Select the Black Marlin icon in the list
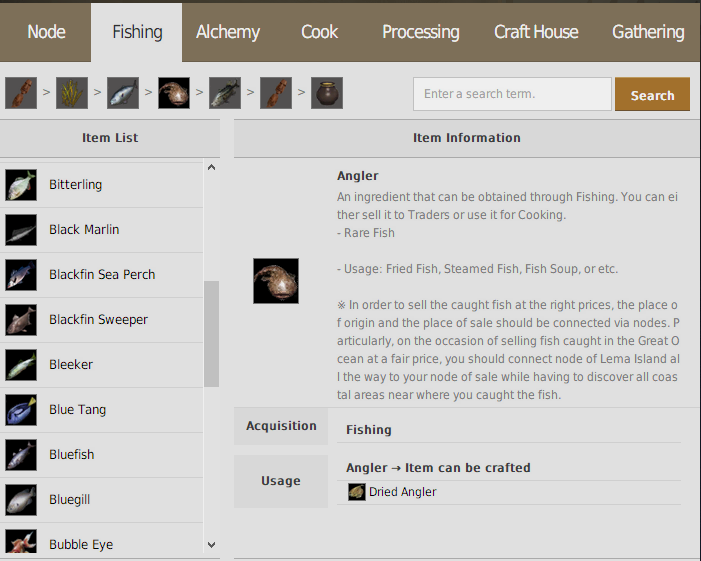This screenshot has height=561, width=701. point(21,230)
